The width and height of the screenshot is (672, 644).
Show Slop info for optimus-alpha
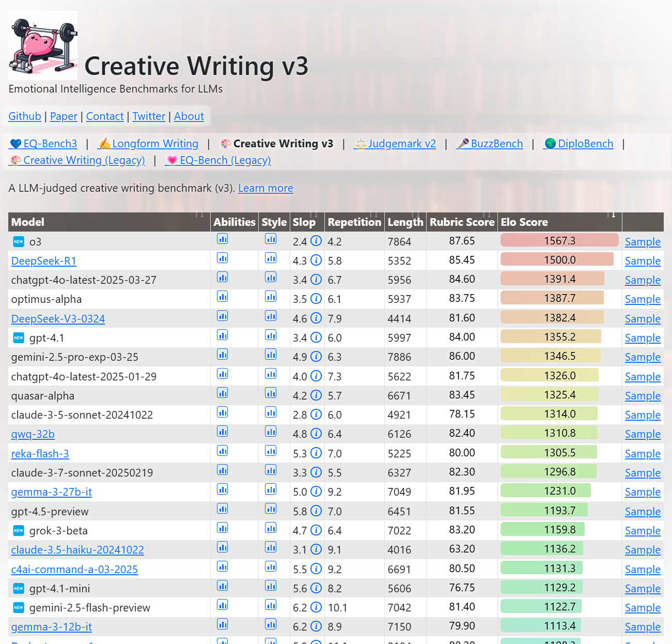coord(316,299)
